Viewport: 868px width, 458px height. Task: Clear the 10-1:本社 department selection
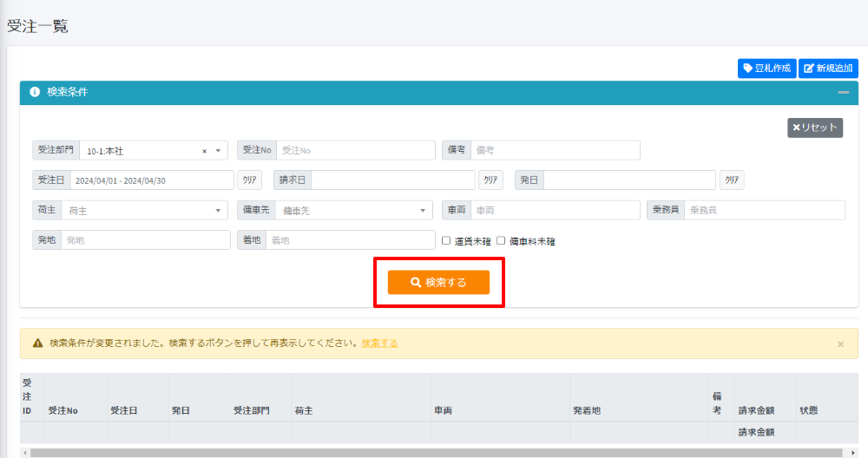pyautogui.click(x=205, y=151)
